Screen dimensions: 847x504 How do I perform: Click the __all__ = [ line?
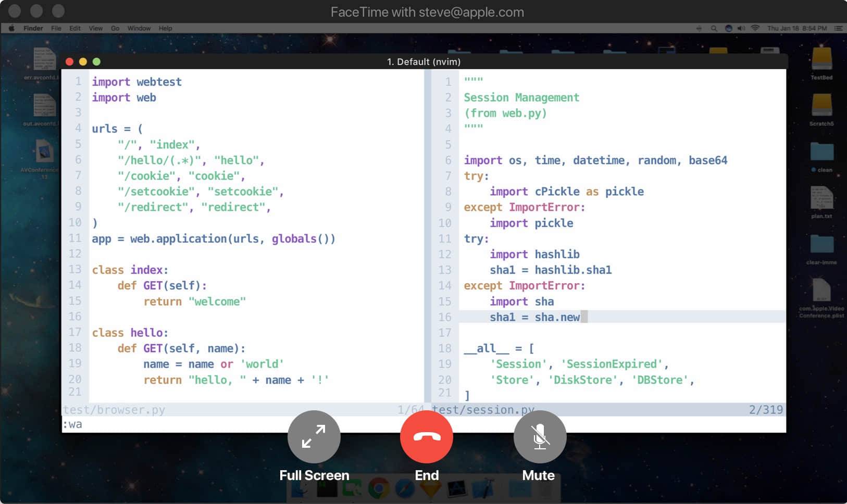(x=499, y=348)
